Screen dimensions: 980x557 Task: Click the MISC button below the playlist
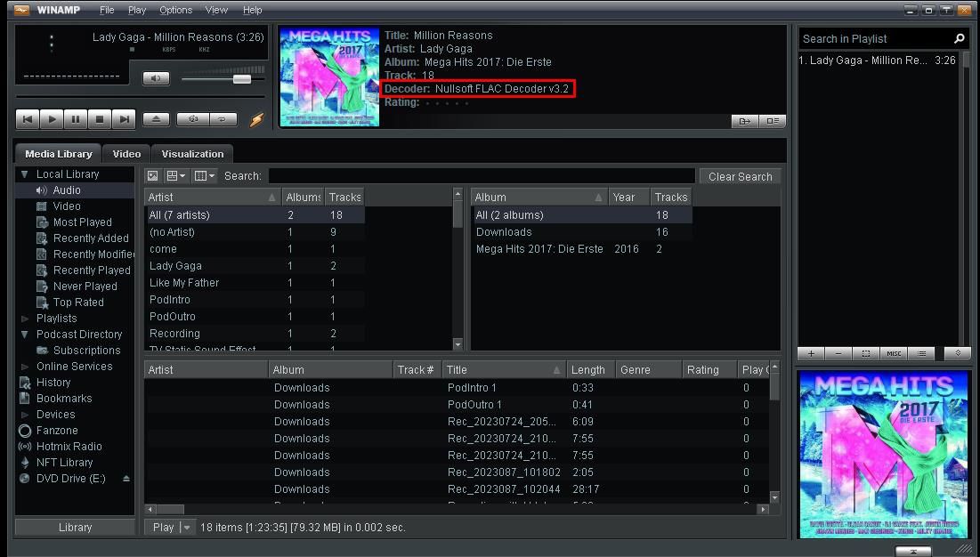[x=893, y=353]
